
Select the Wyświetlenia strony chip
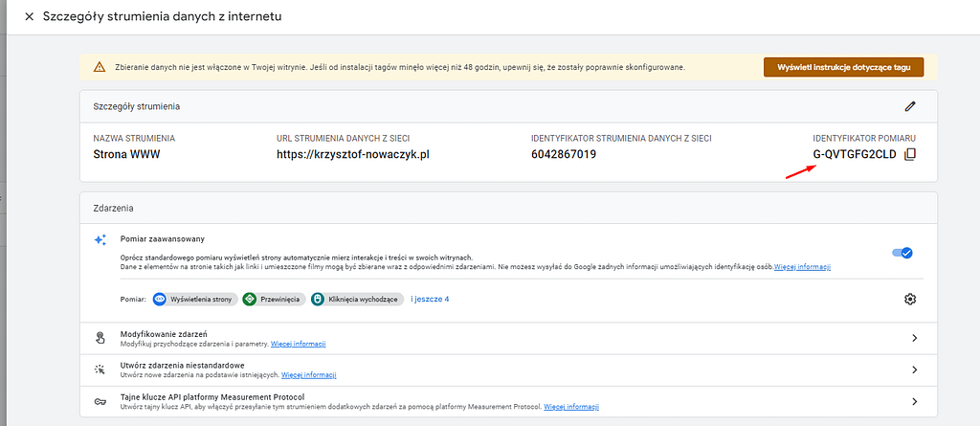click(194, 300)
